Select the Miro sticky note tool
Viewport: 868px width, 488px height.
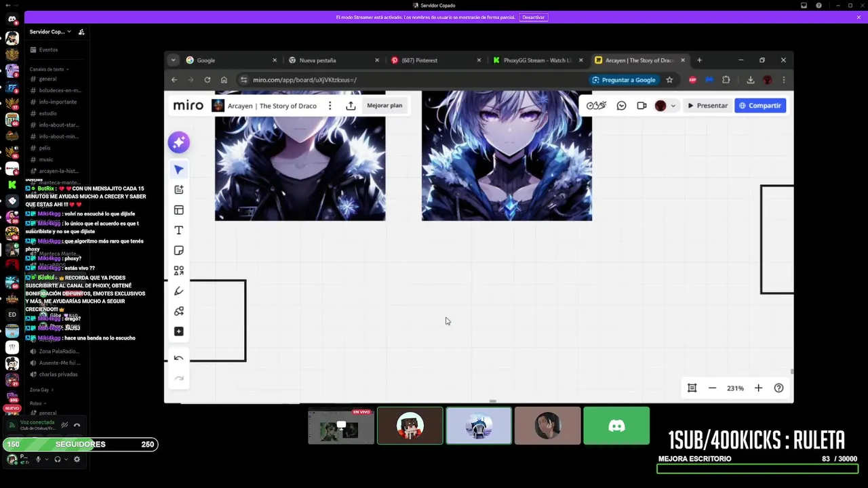[x=179, y=251]
